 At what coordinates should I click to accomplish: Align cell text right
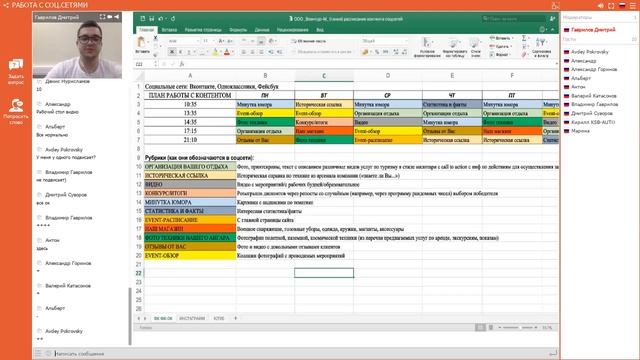click(x=261, y=52)
